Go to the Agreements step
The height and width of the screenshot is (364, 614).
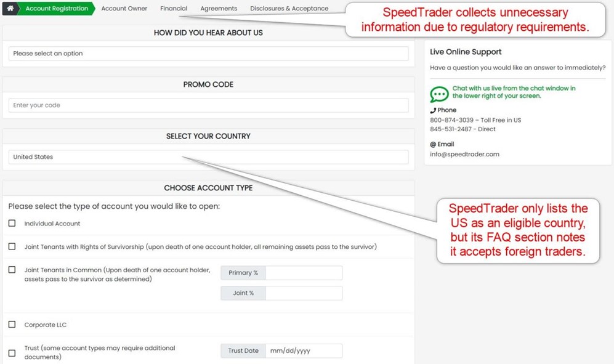pyautogui.click(x=219, y=9)
